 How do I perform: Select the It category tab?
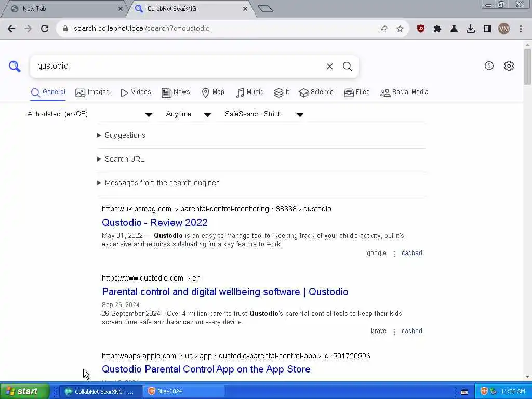click(282, 92)
